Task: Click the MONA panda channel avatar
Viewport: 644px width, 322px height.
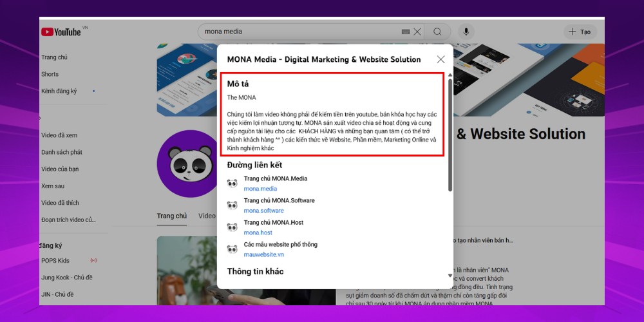Action: click(187, 164)
